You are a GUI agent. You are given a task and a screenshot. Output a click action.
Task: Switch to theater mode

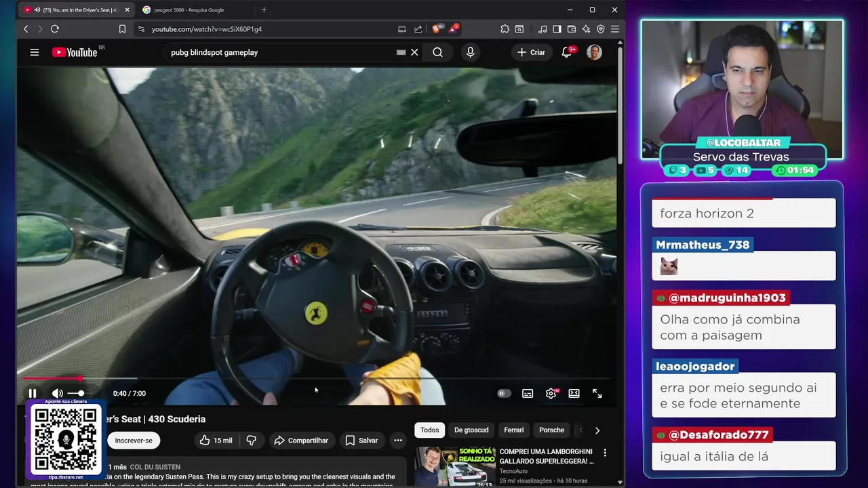click(574, 393)
